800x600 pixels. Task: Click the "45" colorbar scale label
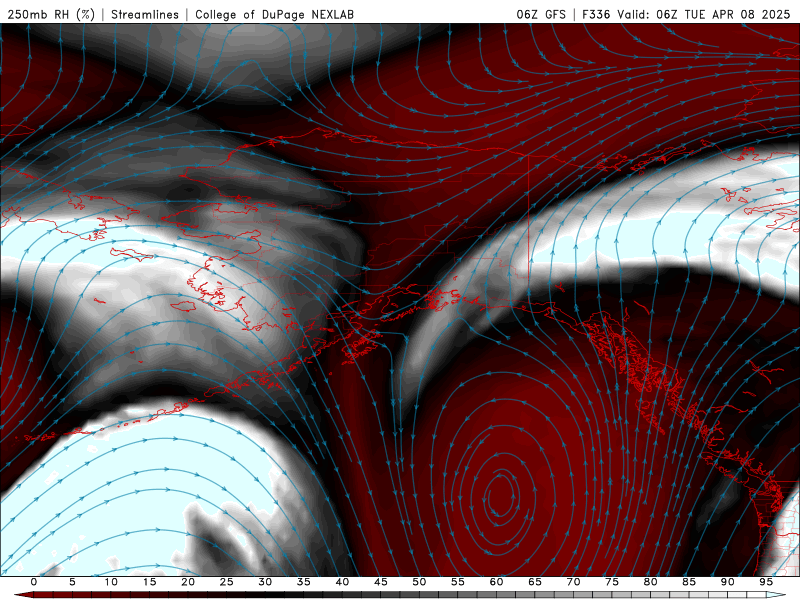pyautogui.click(x=381, y=582)
